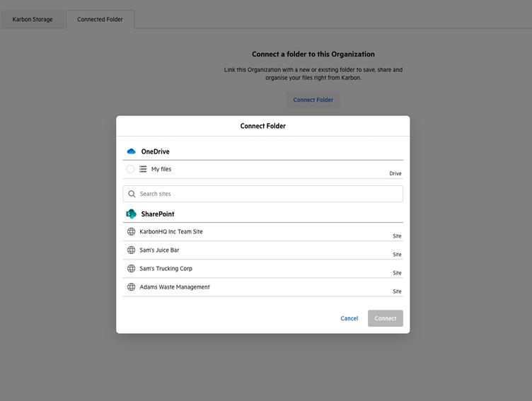Switch to the Karbon Storage tab

click(x=33, y=20)
